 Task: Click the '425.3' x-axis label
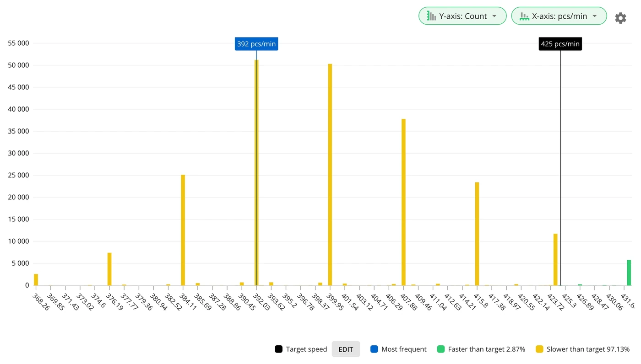(x=569, y=300)
